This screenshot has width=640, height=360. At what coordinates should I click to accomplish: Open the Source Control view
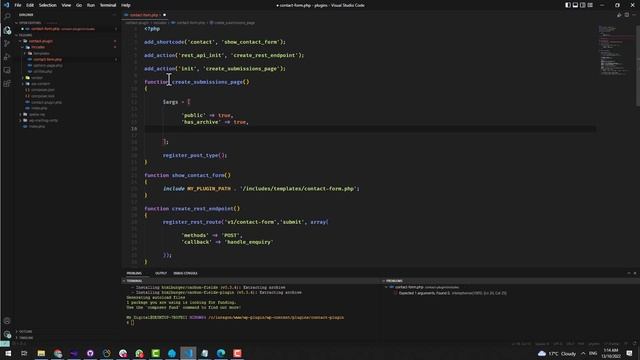7,43
